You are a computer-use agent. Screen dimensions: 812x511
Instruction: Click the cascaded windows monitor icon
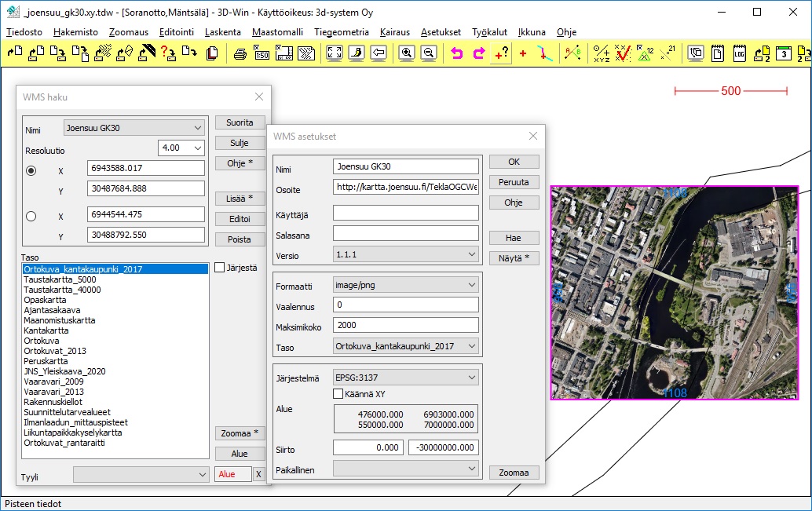pos(696,53)
